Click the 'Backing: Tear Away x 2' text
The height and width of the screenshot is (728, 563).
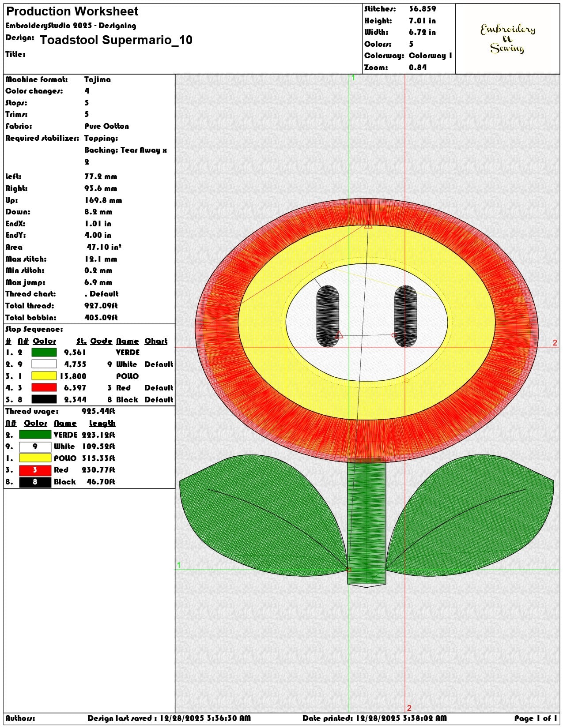125,156
